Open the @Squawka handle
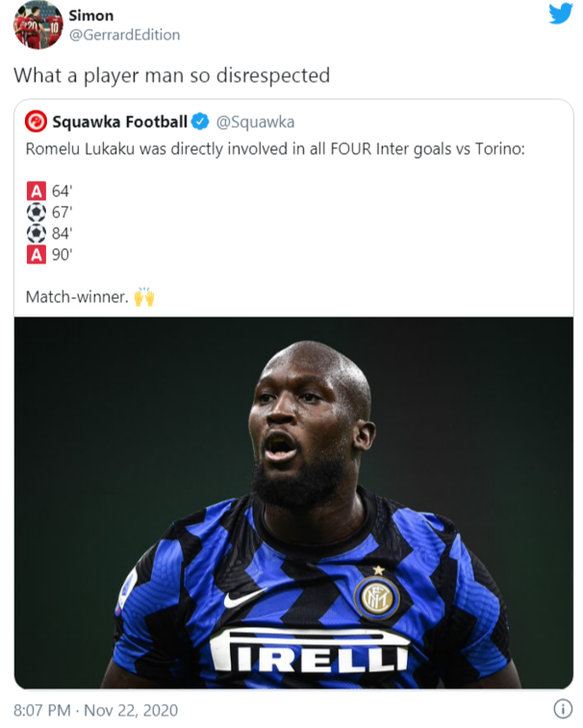583x728 pixels. coord(255,122)
